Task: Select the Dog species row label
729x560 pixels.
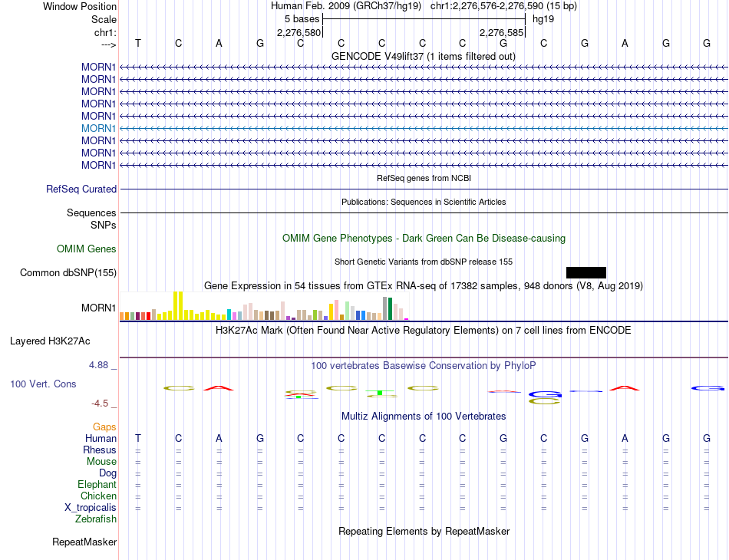Action: (108, 473)
